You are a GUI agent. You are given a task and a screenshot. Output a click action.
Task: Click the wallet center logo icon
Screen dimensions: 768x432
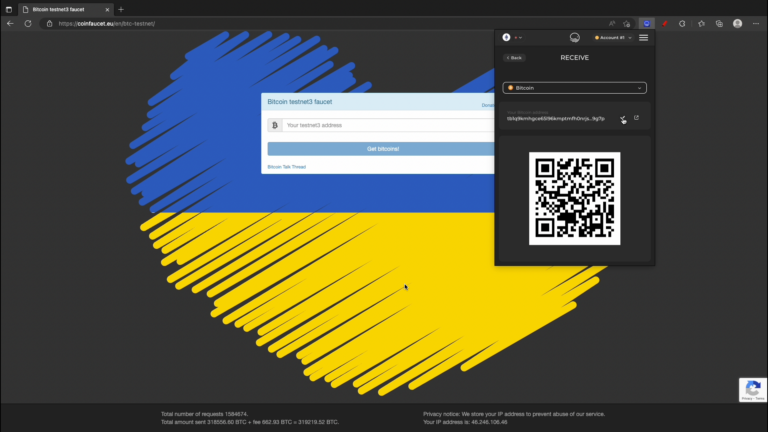[x=575, y=38]
